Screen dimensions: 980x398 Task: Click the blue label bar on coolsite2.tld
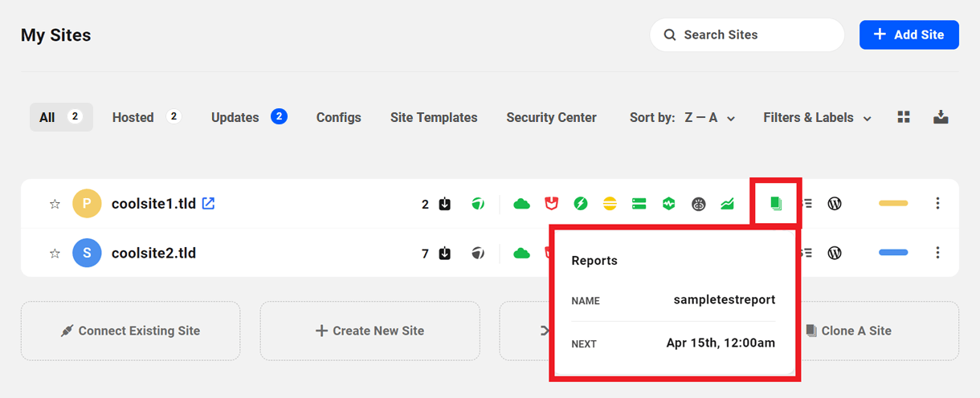(893, 253)
